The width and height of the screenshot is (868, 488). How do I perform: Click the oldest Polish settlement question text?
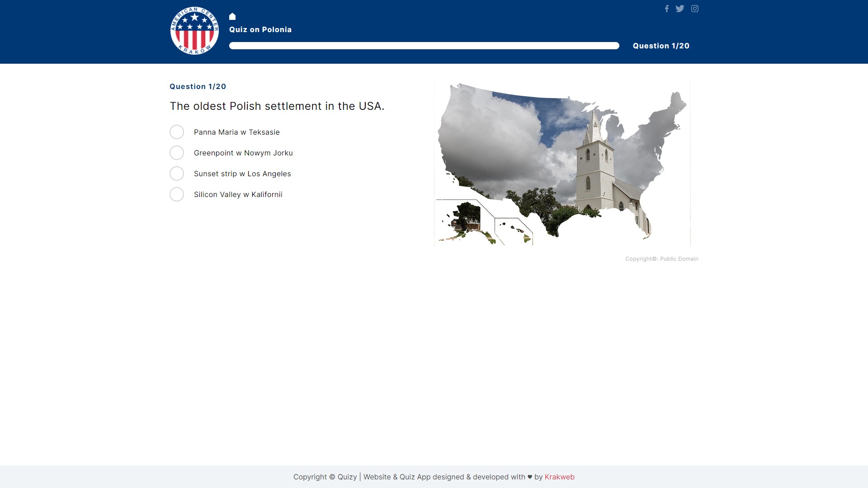point(277,106)
